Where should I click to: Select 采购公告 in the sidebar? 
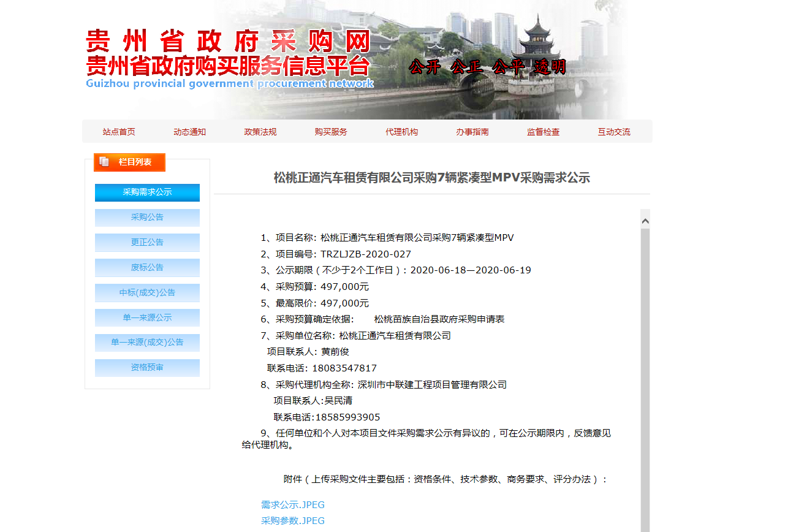point(147,218)
